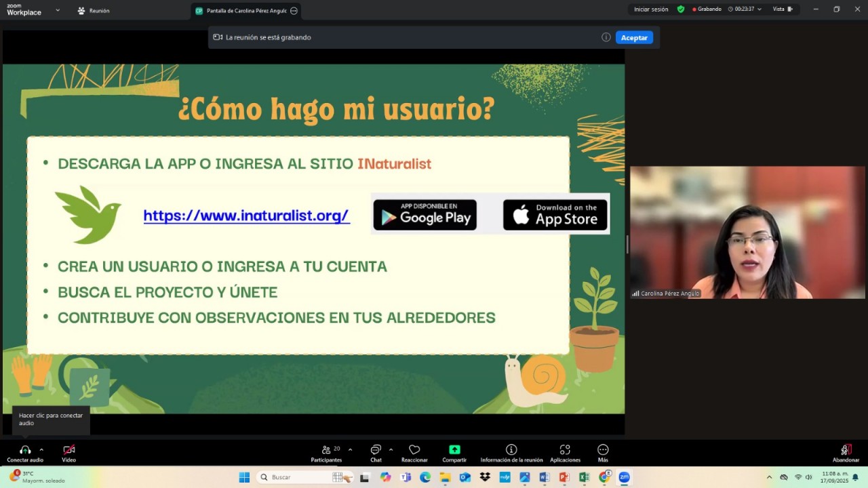Viewport: 868px width, 488px height.
Task: Open the clock showing 11:08 a. m.
Action: coord(835,477)
